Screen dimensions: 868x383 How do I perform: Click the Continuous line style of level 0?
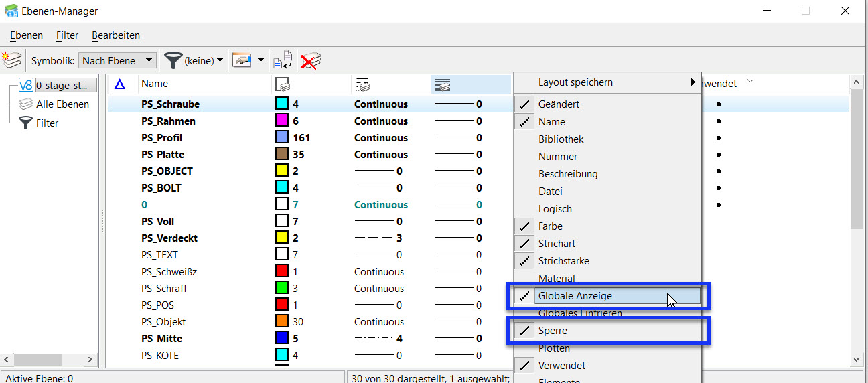pyautogui.click(x=380, y=205)
